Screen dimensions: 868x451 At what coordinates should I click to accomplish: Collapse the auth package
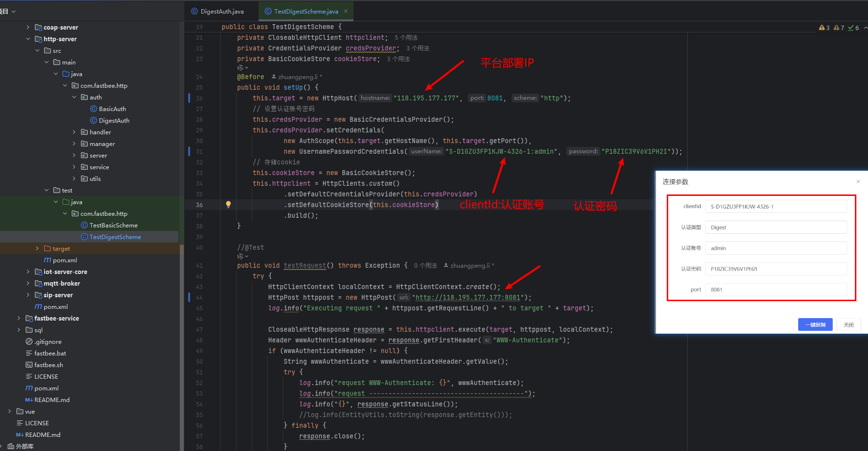(74, 97)
